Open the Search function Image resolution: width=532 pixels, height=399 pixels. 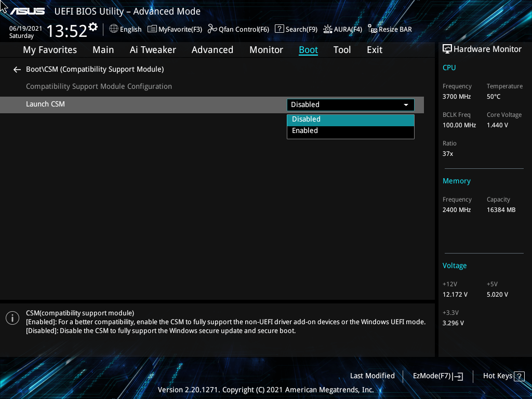[x=296, y=29]
